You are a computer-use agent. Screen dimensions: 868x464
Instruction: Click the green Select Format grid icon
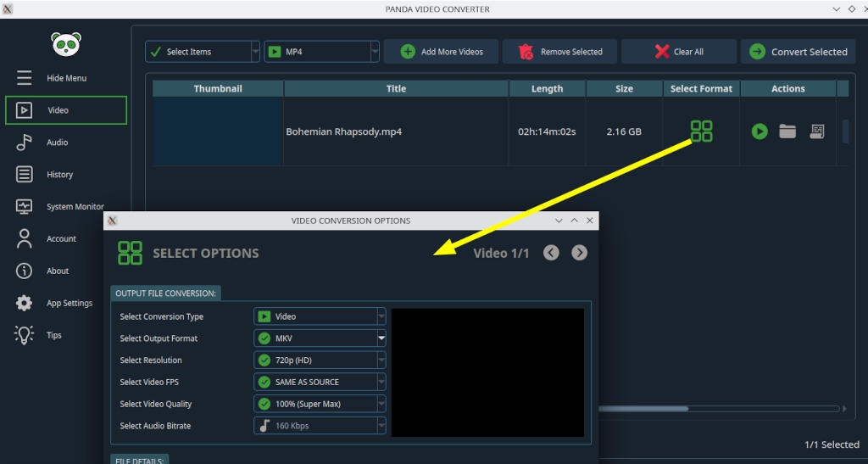click(x=701, y=131)
